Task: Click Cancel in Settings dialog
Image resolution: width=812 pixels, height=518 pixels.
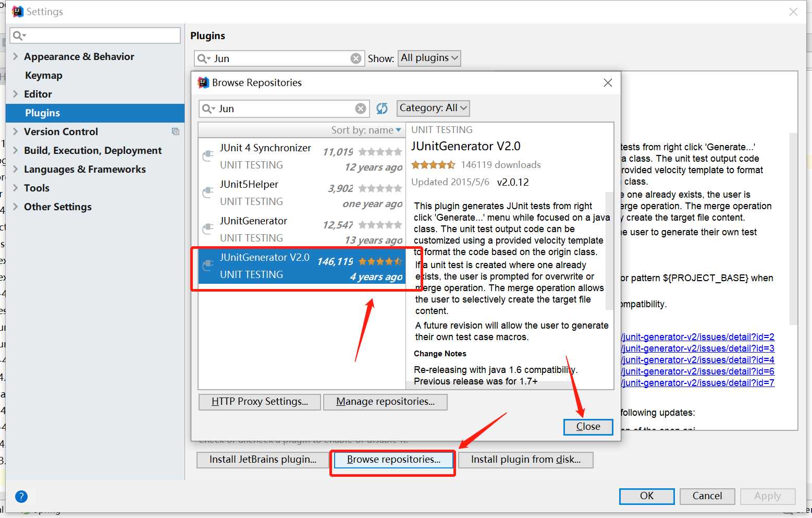Action: (707, 496)
